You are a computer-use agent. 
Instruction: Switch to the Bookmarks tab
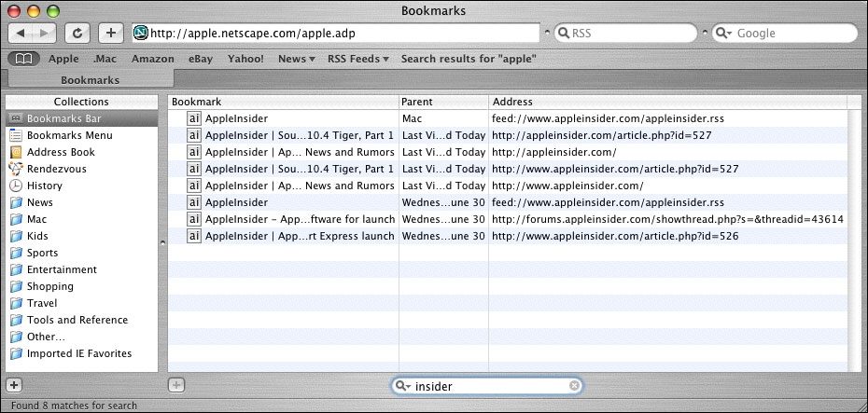(90, 80)
